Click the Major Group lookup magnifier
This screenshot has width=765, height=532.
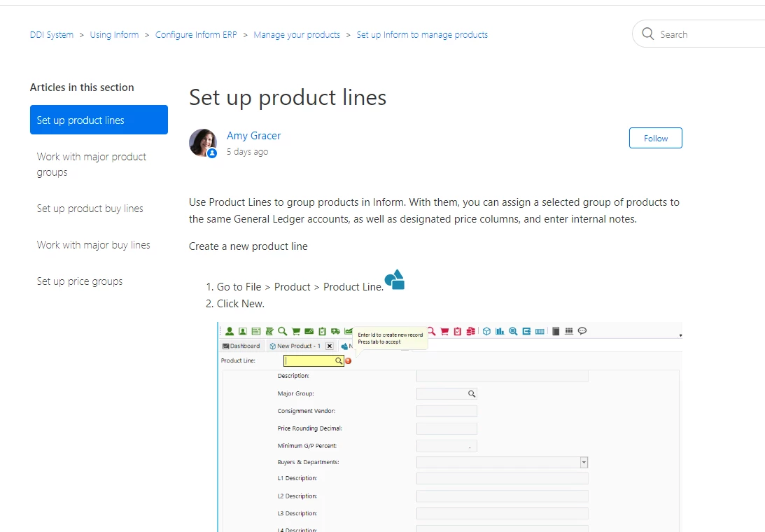[472, 393]
